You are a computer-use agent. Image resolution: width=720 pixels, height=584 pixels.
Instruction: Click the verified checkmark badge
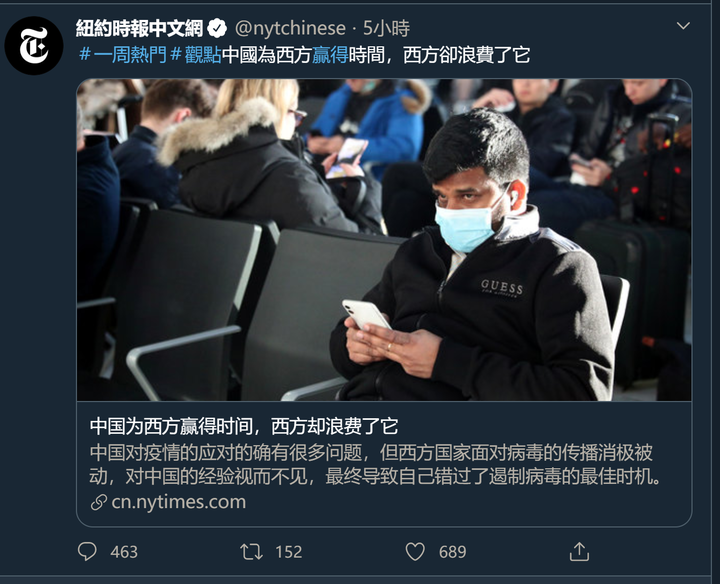pos(217,29)
